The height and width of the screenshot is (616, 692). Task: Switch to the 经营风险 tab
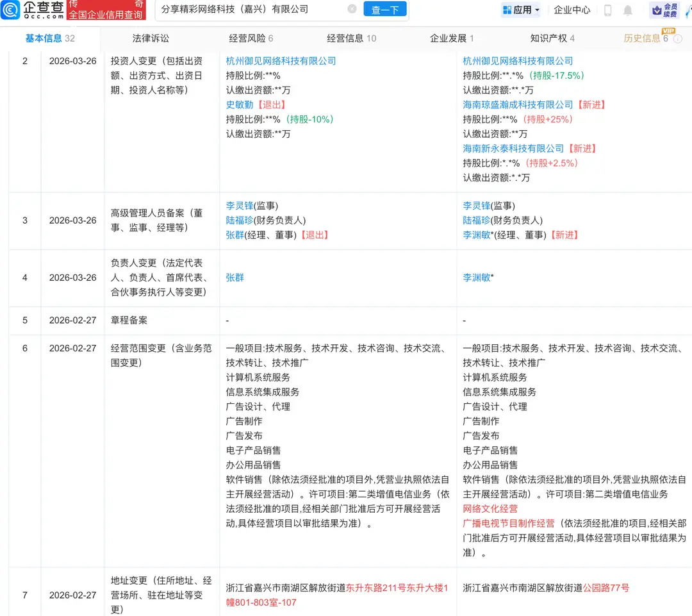coord(251,38)
